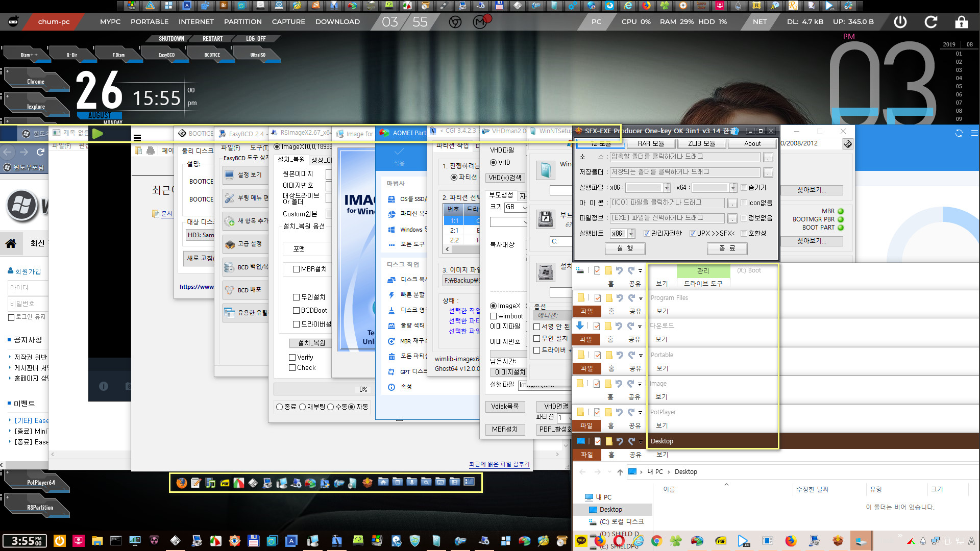Click OS를 SSD migration icon in AOMEI
This screenshot has height=551, width=980.
pos(391,199)
